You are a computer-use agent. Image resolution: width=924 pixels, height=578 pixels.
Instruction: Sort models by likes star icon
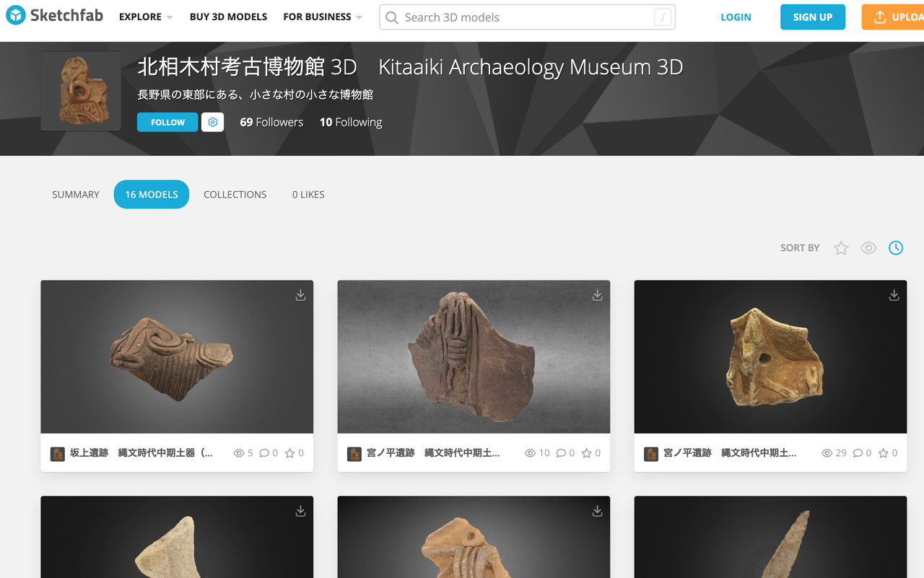[841, 248]
